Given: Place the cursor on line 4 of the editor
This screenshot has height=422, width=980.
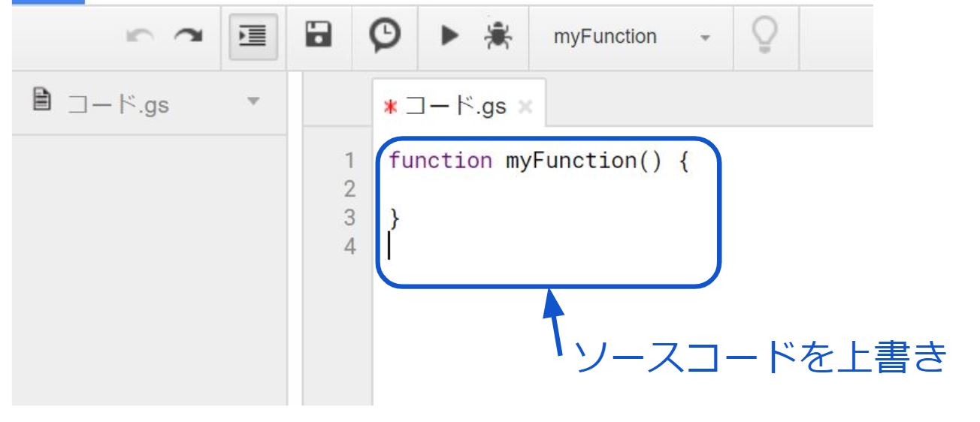Looking at the screenshot, I should pos(526,246).
